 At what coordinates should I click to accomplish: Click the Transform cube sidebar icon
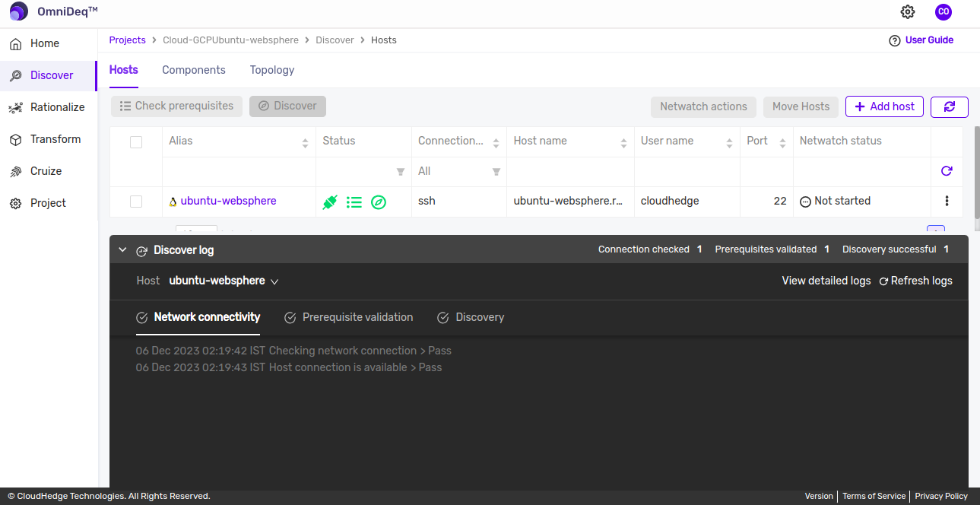click(x=15, y=140)
